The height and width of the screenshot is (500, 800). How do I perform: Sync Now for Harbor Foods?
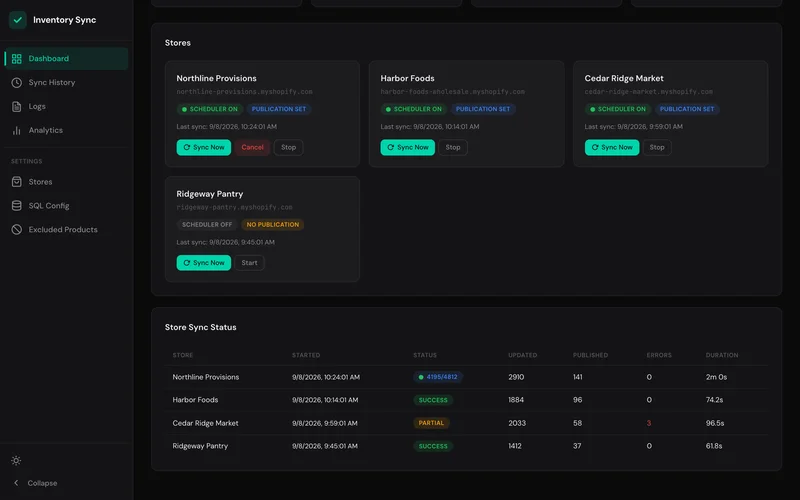(x=408, y=147)
